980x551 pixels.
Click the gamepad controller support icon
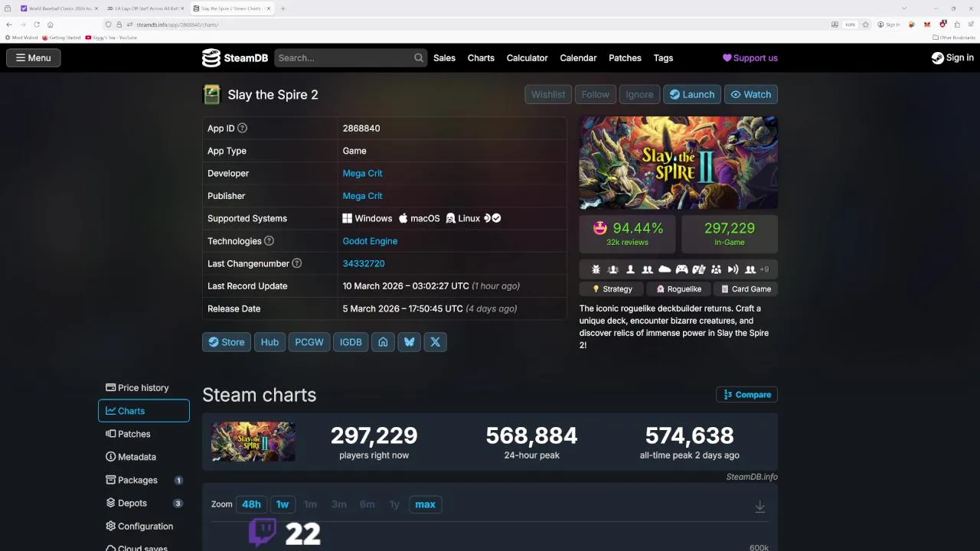pyautogui.click(x=681, y=269)
